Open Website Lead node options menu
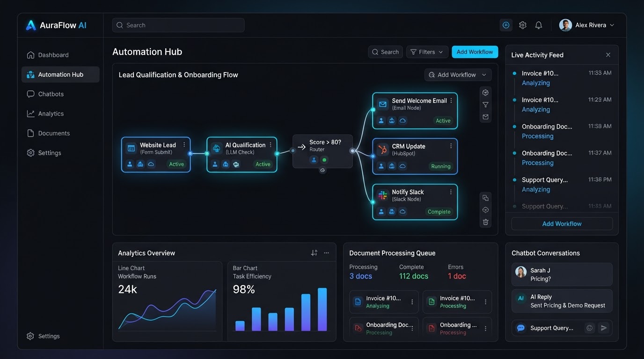The width and height of the screenshot is (644, 359). tap(184, 145)
